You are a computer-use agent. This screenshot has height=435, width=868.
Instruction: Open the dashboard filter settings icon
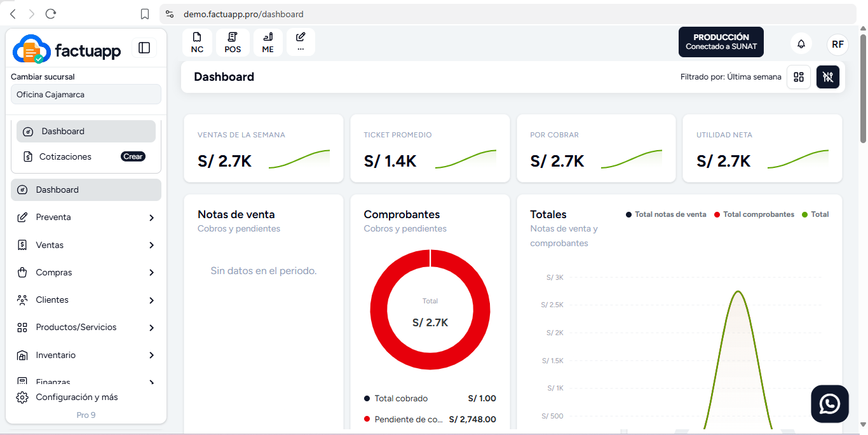click(x=828, y=77)
